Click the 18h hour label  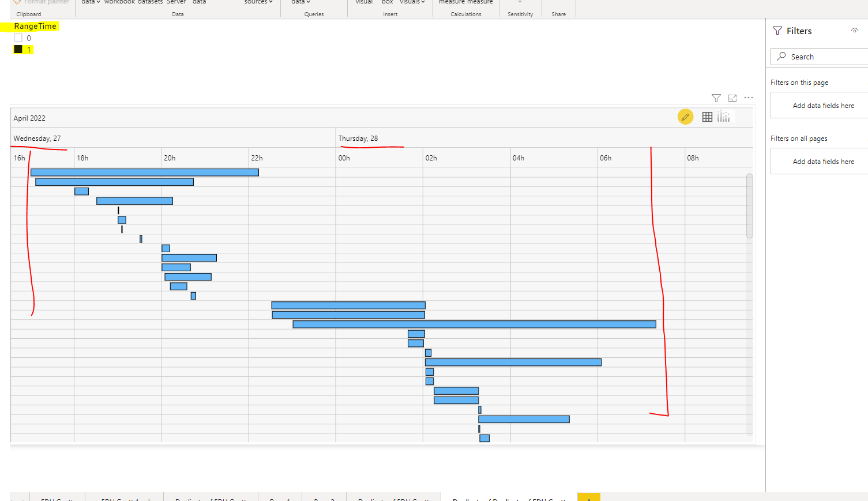pos(82,158)
